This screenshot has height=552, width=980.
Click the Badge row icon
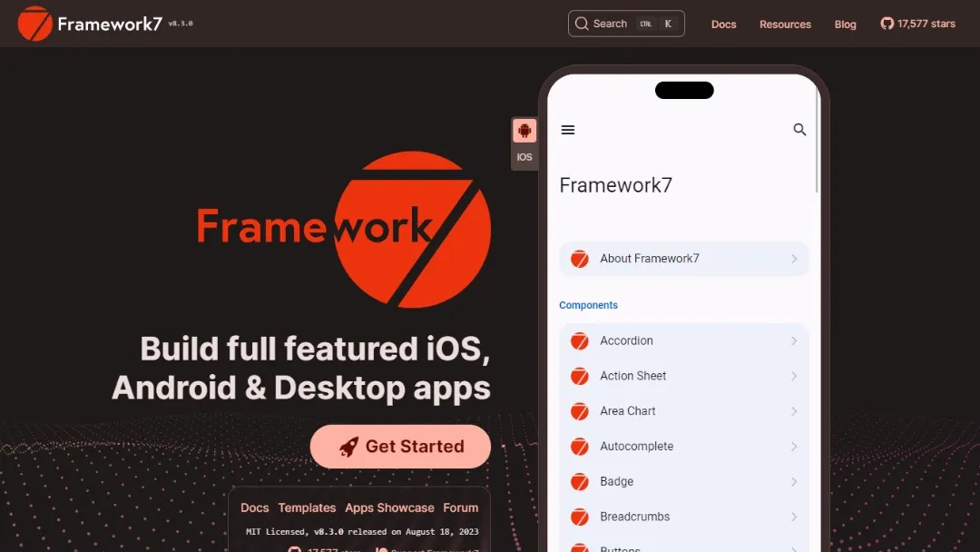click(x=579, y=481)
